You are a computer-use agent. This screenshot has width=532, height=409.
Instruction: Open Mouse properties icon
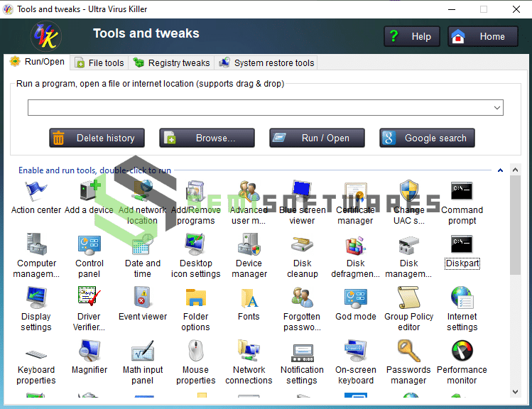coord(196,350)
